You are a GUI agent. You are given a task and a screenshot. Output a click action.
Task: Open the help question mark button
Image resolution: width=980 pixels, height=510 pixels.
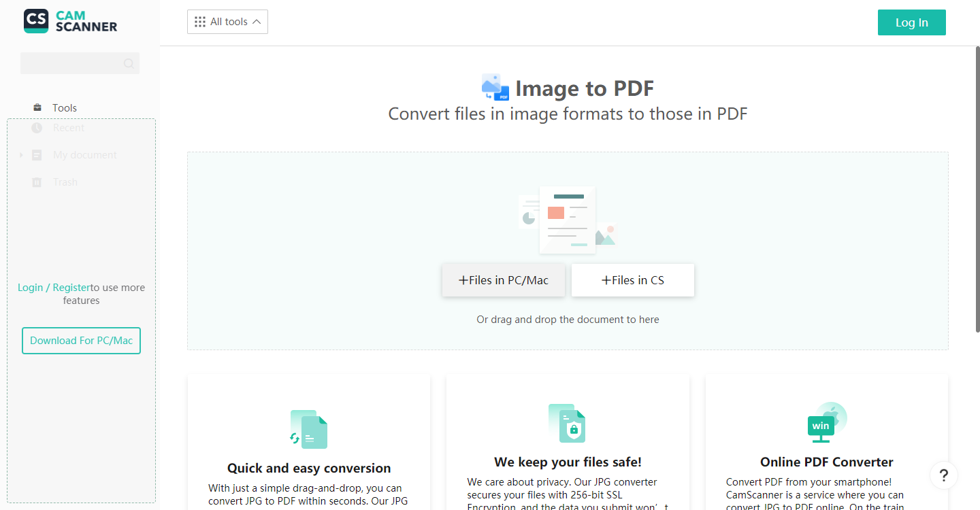(943, 475)
